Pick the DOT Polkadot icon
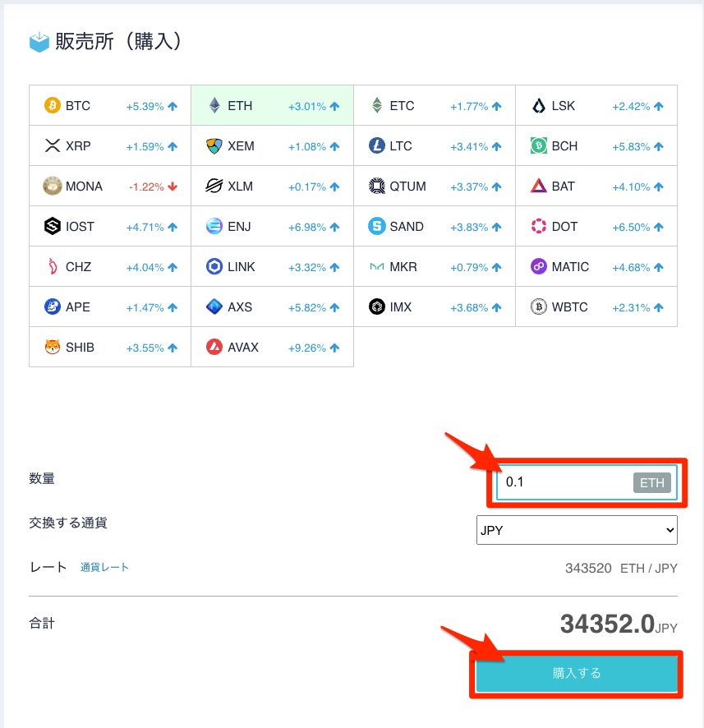 (x=538, y=226)
